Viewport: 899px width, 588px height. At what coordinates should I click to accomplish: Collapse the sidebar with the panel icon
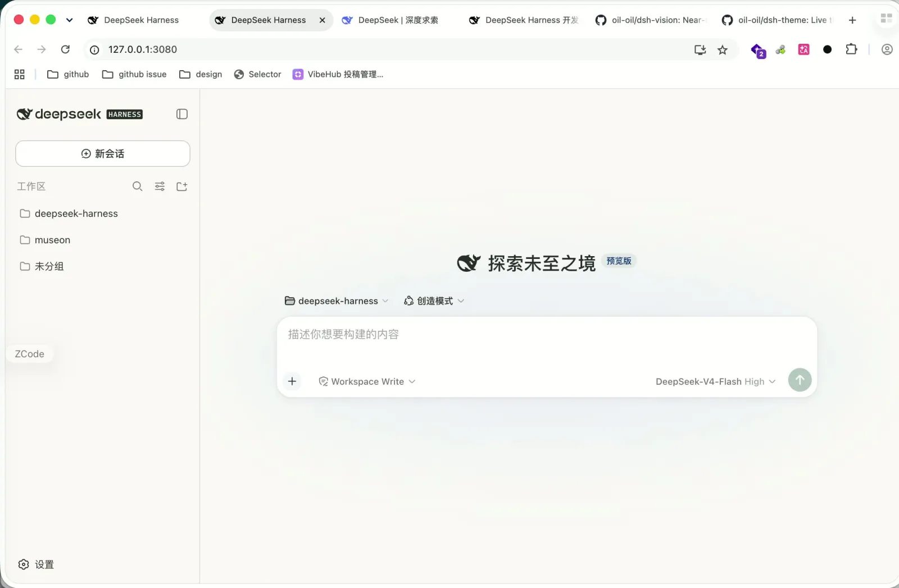[181, 114]
